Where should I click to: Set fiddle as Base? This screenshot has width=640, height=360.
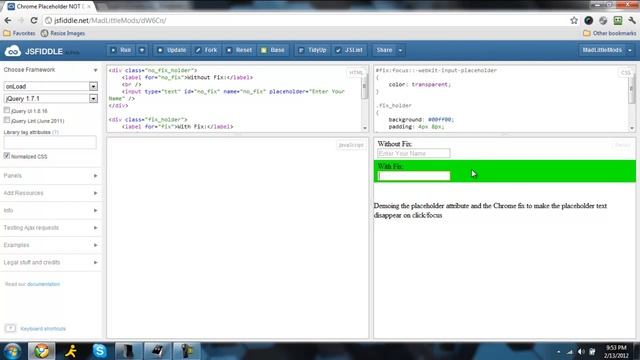click(x=273, y=50)
